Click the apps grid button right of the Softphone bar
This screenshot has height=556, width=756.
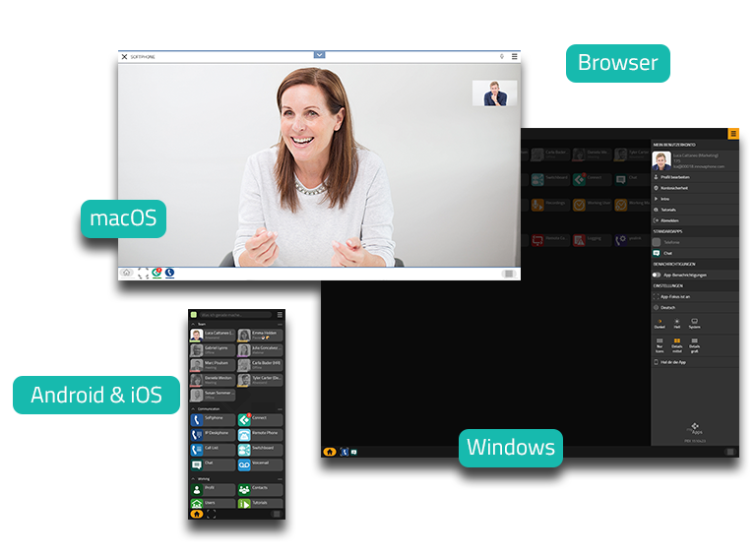509,274
